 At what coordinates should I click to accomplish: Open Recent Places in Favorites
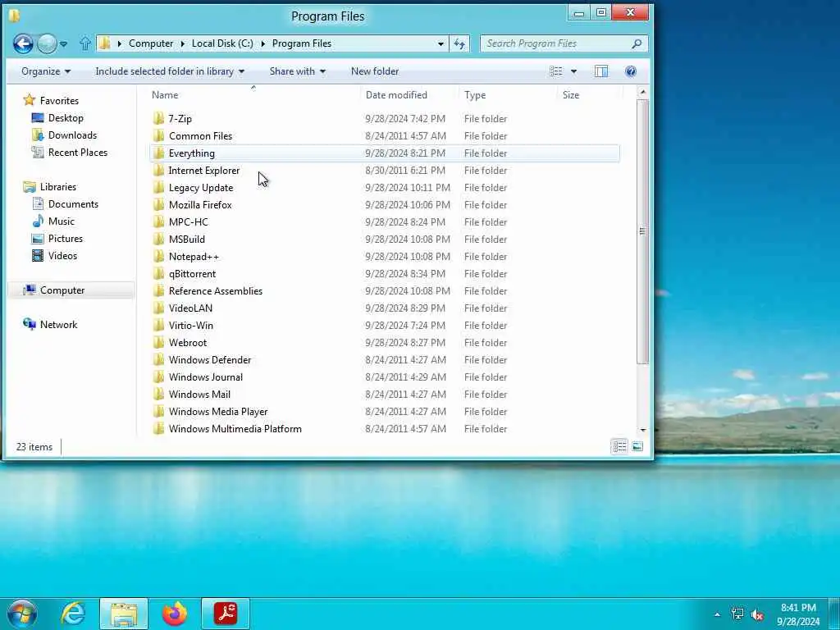[x=69, y=152]
